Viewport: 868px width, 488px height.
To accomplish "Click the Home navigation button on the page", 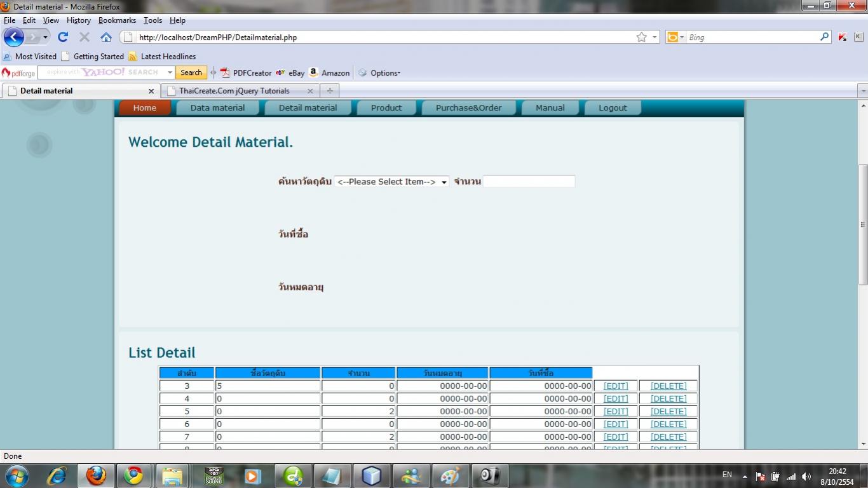I will pyautogui.click(x=145, y=108).
